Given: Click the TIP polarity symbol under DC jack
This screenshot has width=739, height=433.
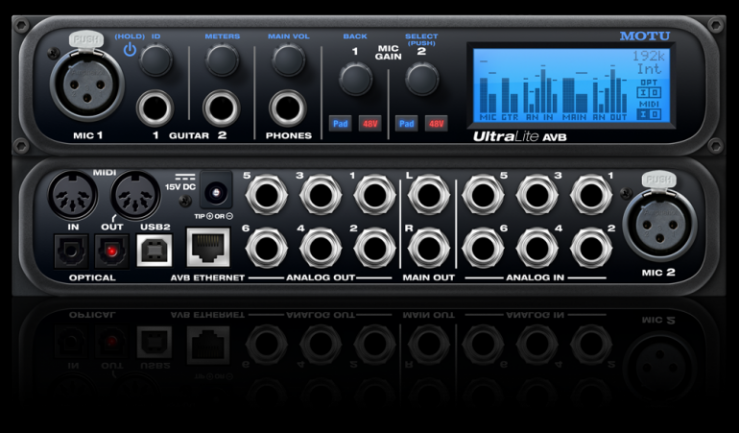Looking at the screenshot, I should click(213, 216).
